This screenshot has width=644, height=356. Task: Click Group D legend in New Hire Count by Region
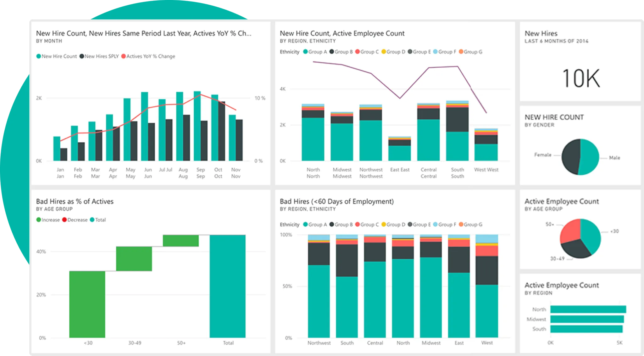(393, 52)
